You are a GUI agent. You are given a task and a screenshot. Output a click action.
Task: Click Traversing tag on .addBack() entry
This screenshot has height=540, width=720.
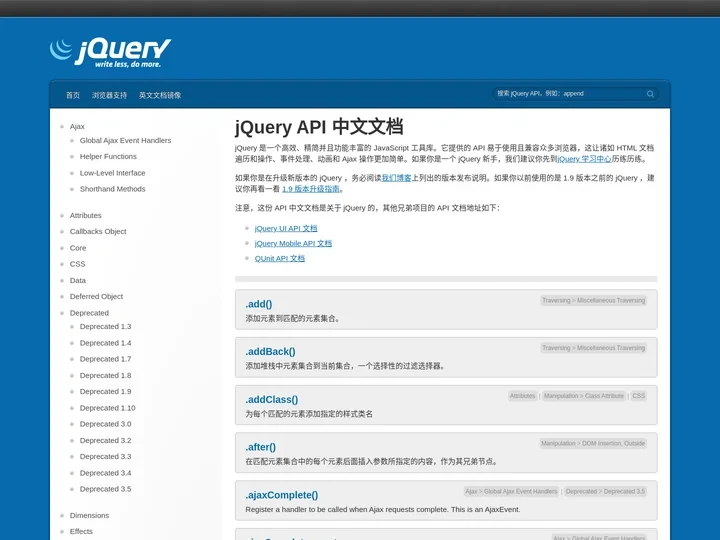556,348
